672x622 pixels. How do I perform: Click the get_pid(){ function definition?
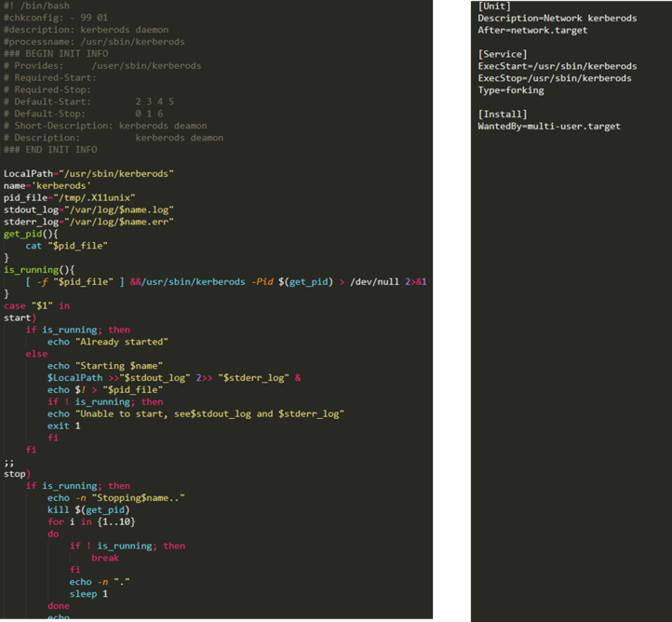point(31,234)
